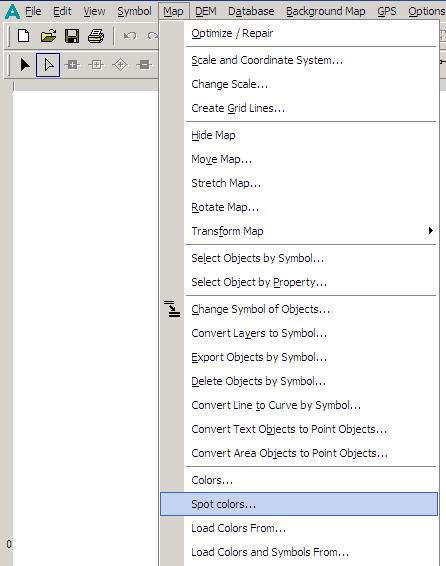Click Hide Map menu entry
Image resolution: width=446 pixels, height=566 pixels.
[299, 135]
